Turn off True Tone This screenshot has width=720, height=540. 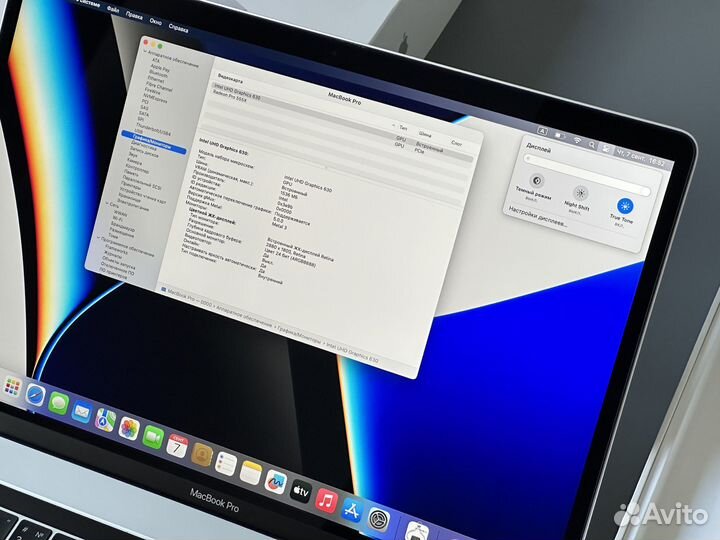tap(624, 206)
